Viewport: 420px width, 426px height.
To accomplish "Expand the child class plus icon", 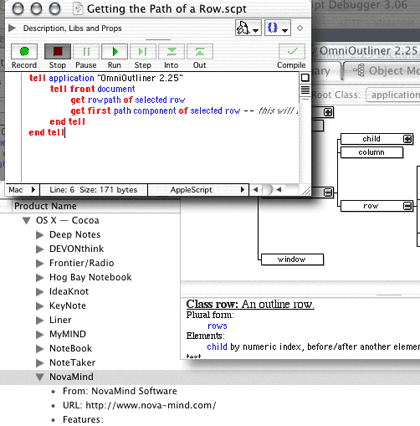I will [408, 139].
